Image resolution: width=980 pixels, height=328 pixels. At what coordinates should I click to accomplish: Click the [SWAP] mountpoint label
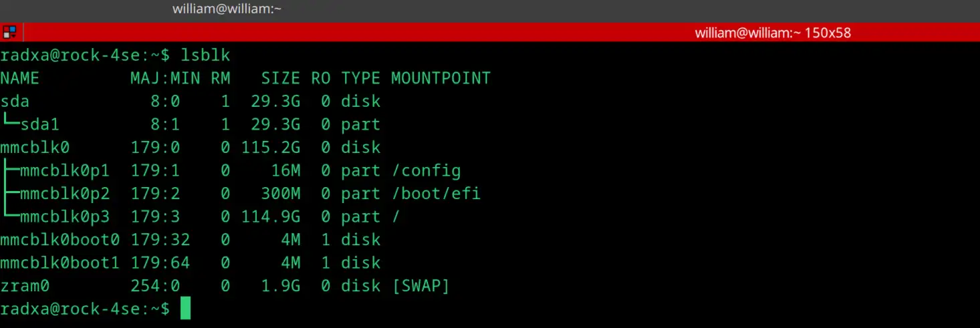[x=420, y=286]
